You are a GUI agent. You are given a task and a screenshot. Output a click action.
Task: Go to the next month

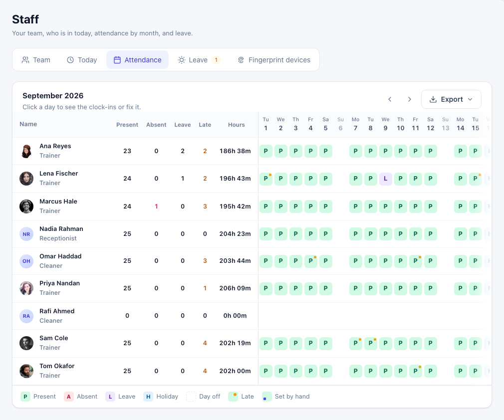click(409, 99)
